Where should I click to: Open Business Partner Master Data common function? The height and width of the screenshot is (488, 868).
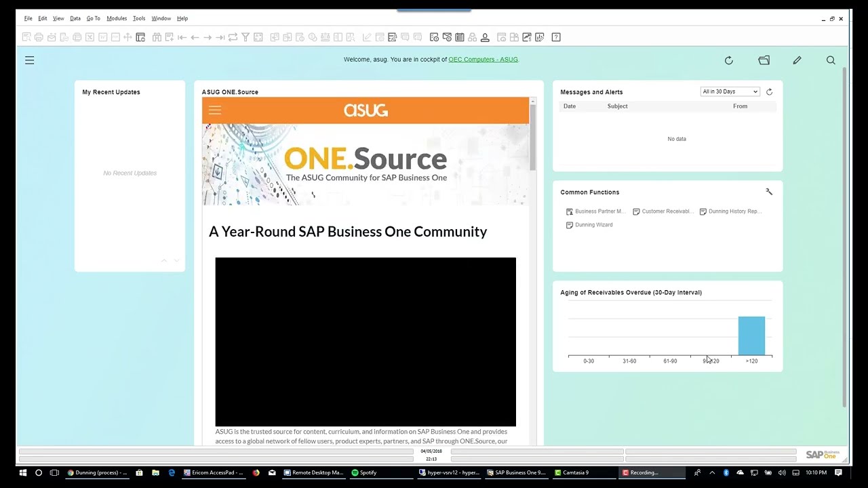pyautogui.click(x=595, y=211)
